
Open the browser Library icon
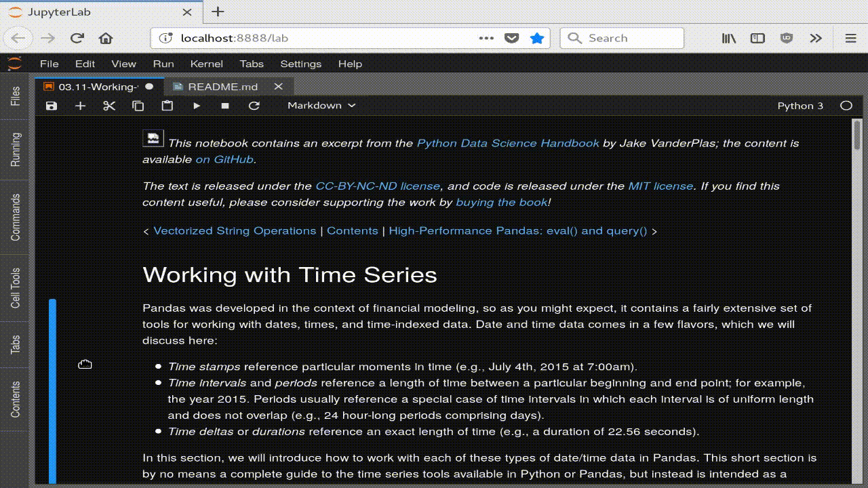click(x=729, y=38)
